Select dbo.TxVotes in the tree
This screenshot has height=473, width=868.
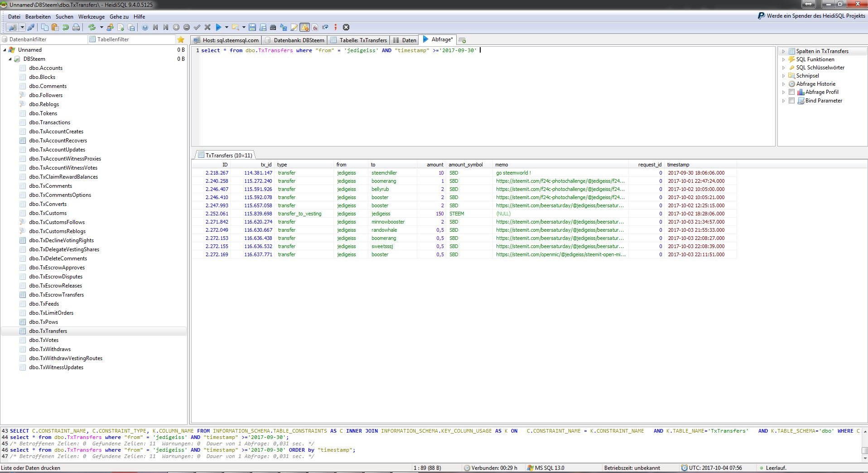pos(43,340)
